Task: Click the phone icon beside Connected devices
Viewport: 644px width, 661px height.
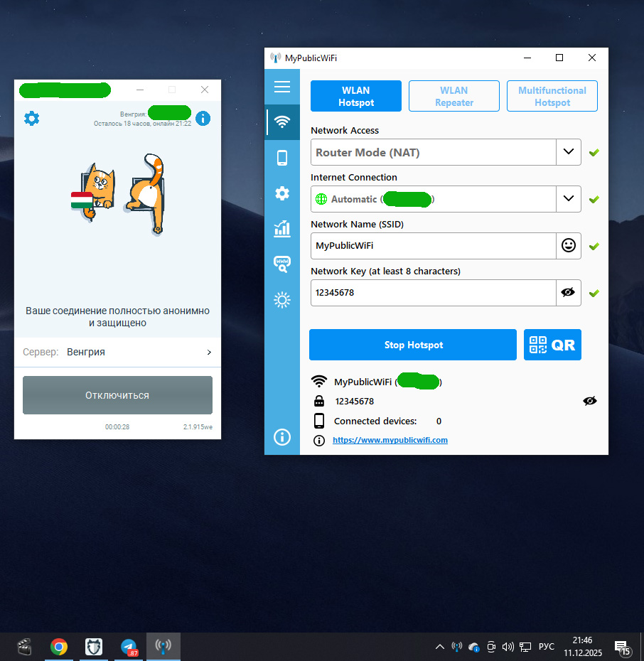Action: (319, 421)
